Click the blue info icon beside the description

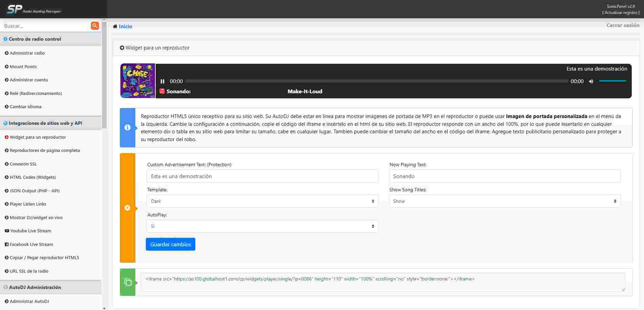[128, 128]
